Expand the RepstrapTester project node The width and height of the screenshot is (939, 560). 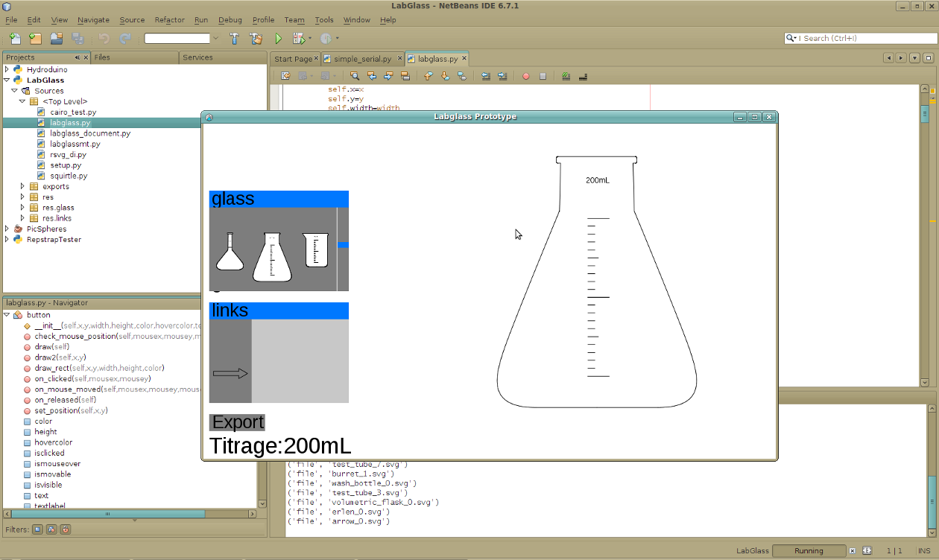pos(7,240)
